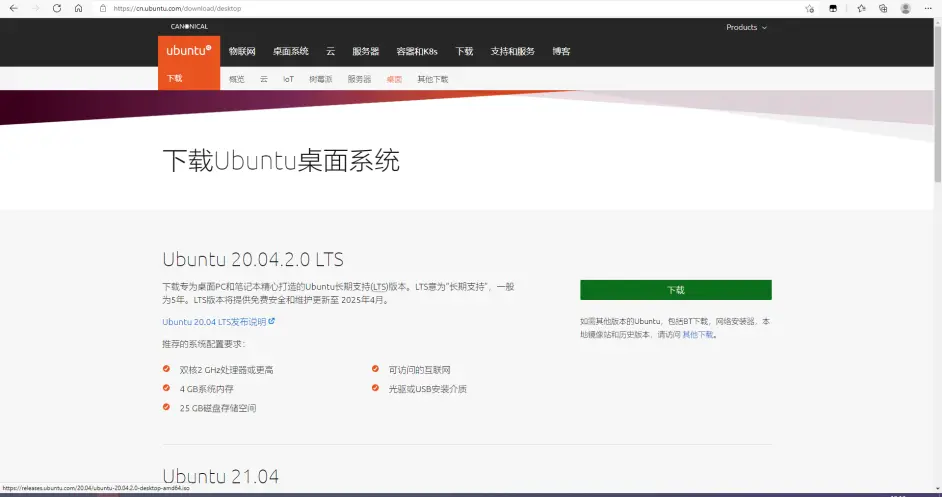Open browser settings ellipsis menu
This screenshot has height=497, width=942.
click(928, 8)
